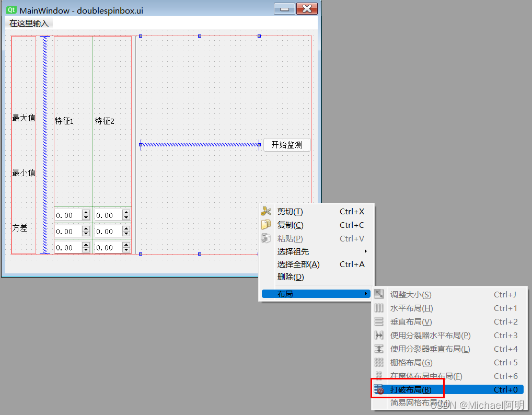Select 选择全部(A) menu entry
The height and width of the screenshot is (415, 532).
coord(316,264)
